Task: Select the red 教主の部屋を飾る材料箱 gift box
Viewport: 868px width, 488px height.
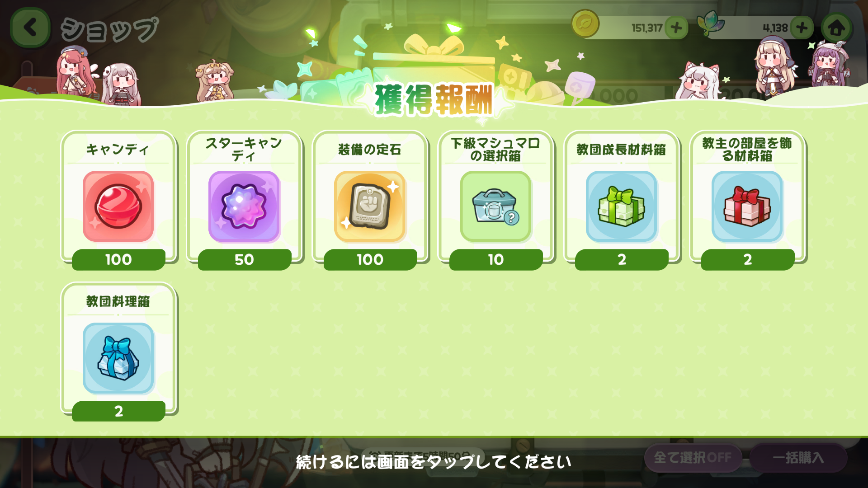Action: click(x=747, y=206)
